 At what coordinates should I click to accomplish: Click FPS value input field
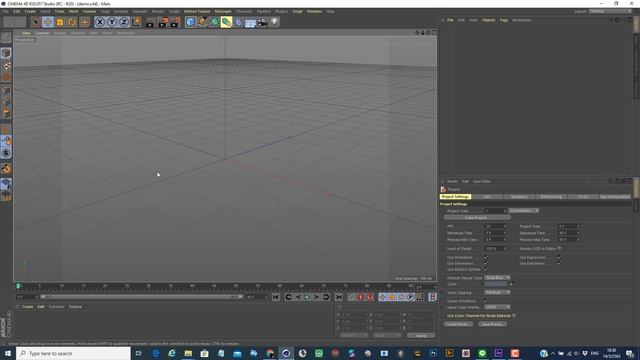[495, 226]
